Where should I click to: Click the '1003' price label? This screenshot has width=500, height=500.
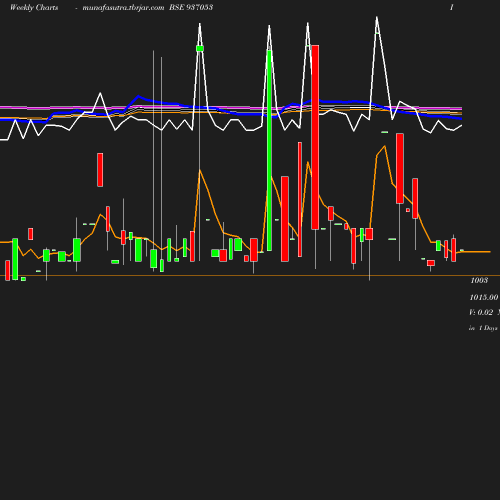coord(479,280)
